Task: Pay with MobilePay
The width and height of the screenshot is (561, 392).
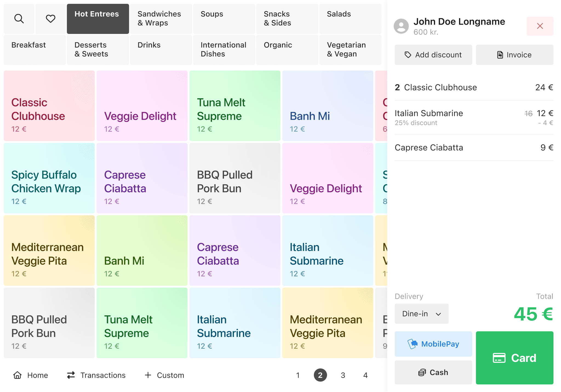Action: coord(433,344)
